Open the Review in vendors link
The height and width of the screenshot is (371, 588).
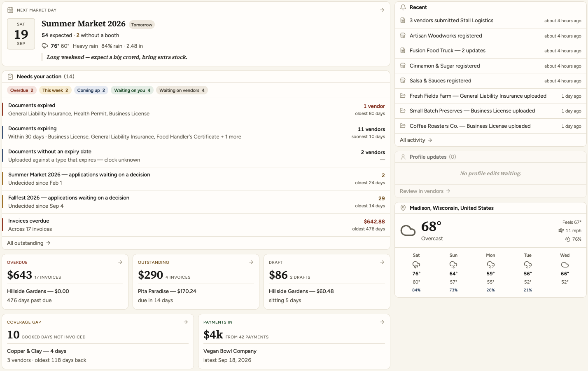point(425,191)
